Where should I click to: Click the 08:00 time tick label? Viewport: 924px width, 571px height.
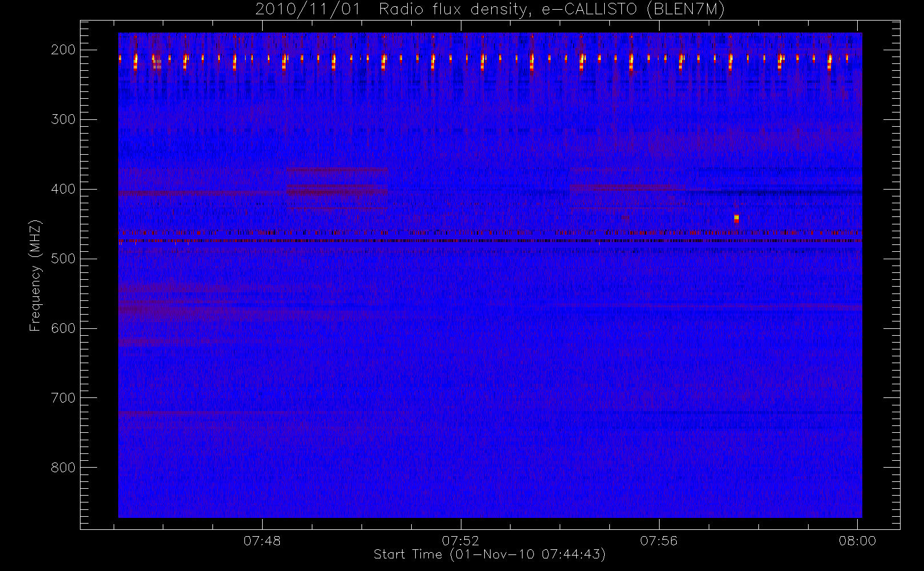coord(857,541)
